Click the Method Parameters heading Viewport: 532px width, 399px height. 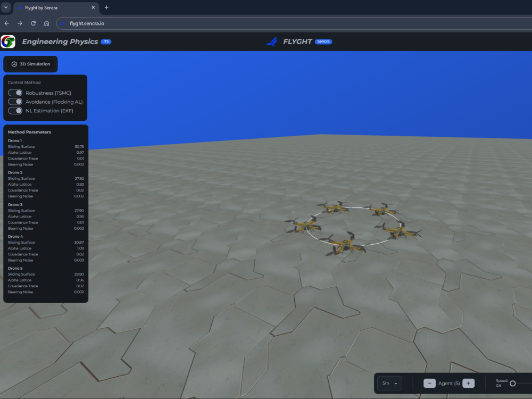pos(29,132)
